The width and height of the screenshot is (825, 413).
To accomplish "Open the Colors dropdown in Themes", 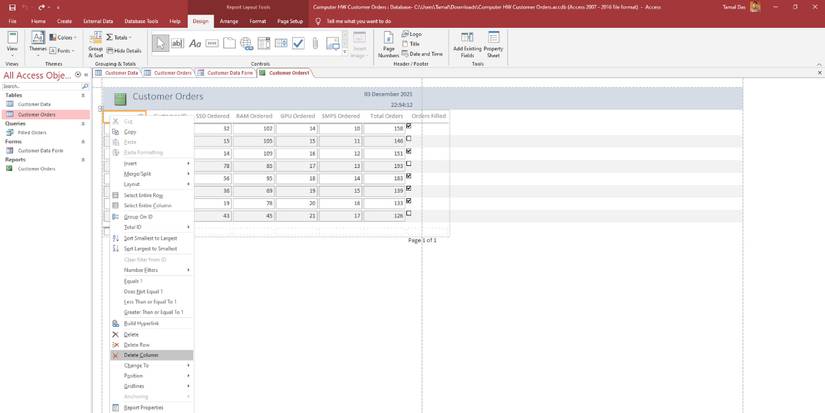I will (x=64, y=38).
